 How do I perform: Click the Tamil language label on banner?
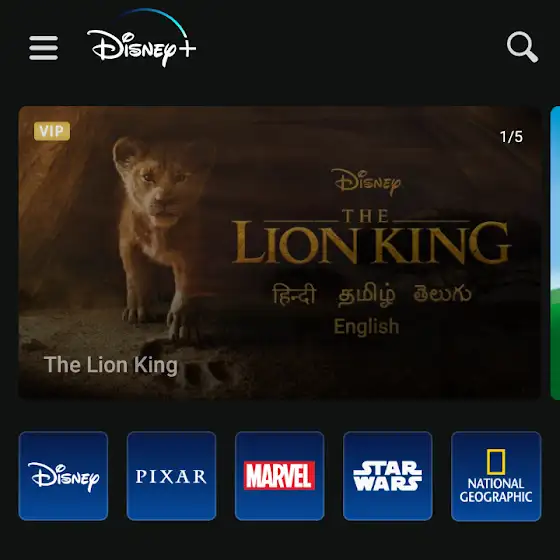367,295
